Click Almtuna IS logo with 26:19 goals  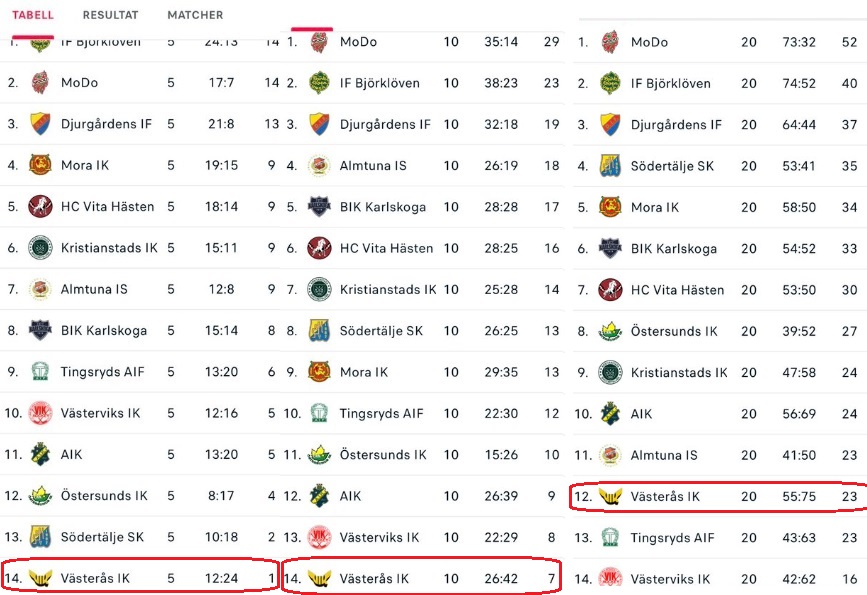[319, 165]
